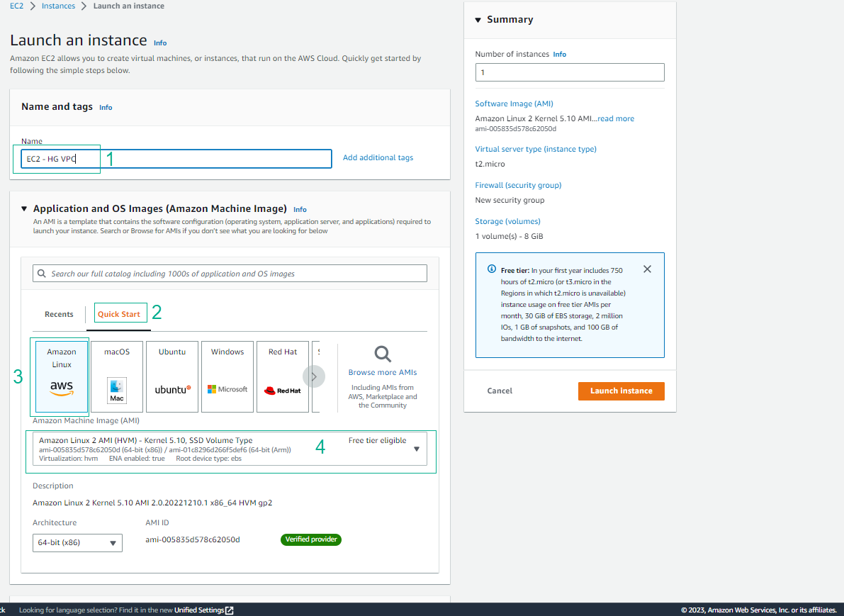
Task: Click the Unified Settings link in footer
Action: pos(199,610)
